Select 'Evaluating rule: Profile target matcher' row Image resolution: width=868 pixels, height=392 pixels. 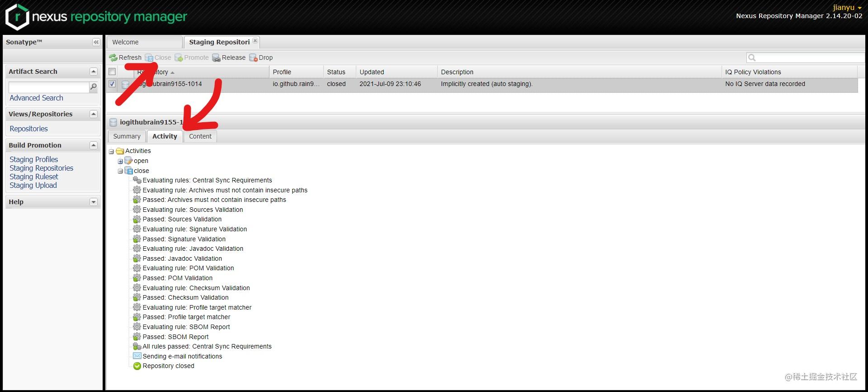click(x=197, y=307)
